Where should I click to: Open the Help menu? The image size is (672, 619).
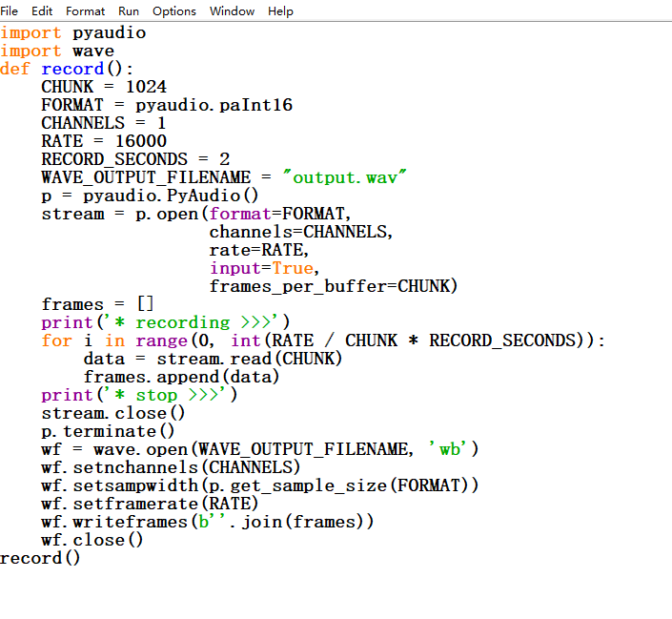click(x=280, y=10)
